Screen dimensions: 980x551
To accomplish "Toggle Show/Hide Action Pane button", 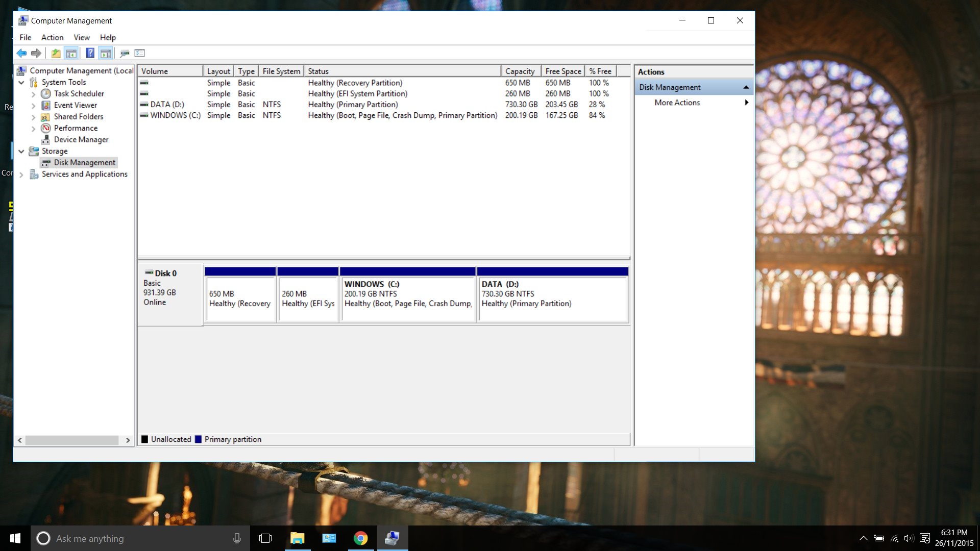I will point(106,53).
